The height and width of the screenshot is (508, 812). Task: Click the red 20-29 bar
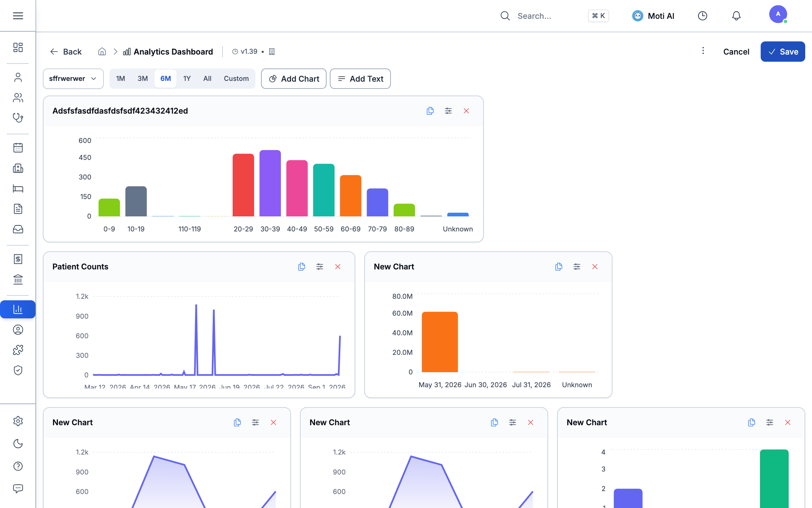click(x=243, y=185)
